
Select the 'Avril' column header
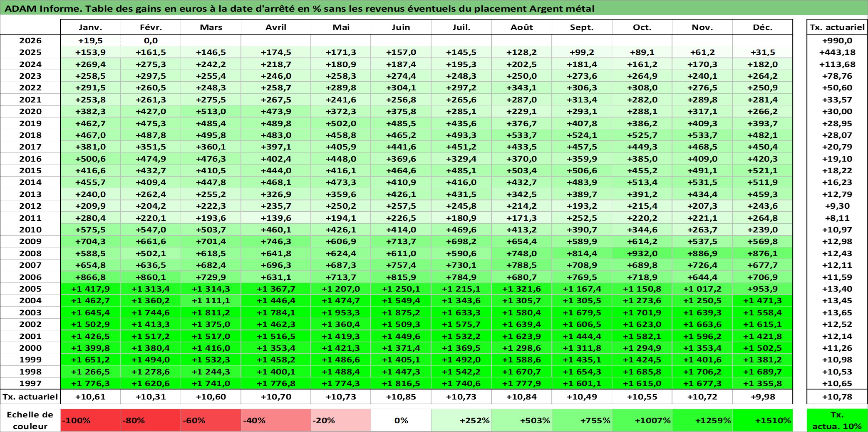pos(276,27)
